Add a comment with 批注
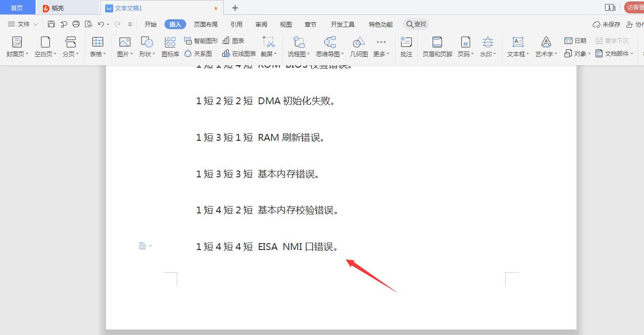 [406, 47]
